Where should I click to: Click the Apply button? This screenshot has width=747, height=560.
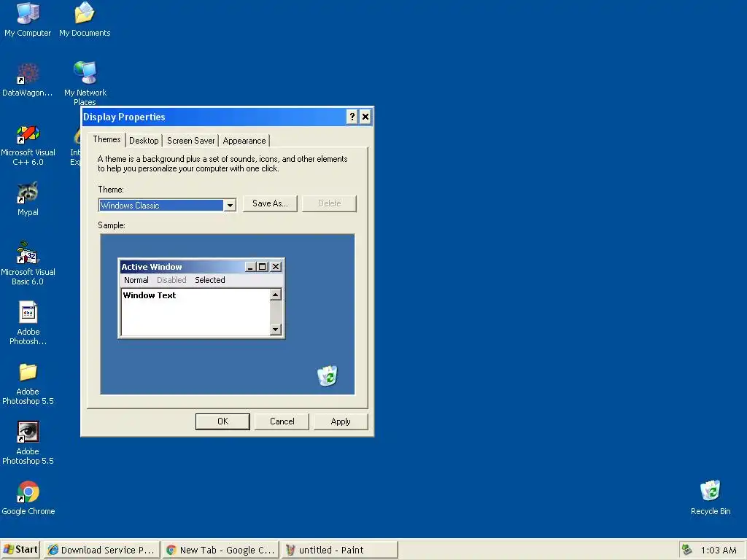[x=341, y=421]
